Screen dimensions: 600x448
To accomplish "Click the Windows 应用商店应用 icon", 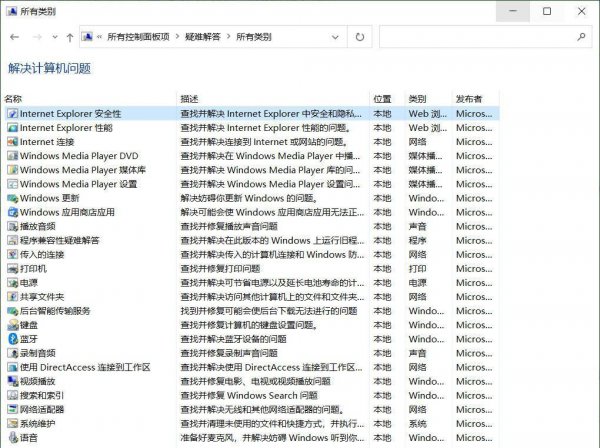I will (x=13, y=212).
